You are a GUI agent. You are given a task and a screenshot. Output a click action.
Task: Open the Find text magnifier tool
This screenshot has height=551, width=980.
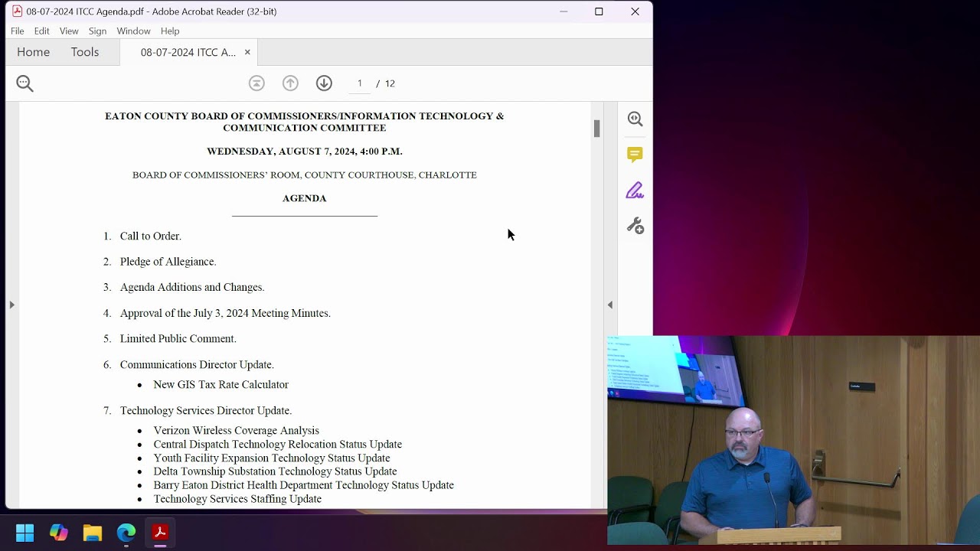tap(24, 83)
